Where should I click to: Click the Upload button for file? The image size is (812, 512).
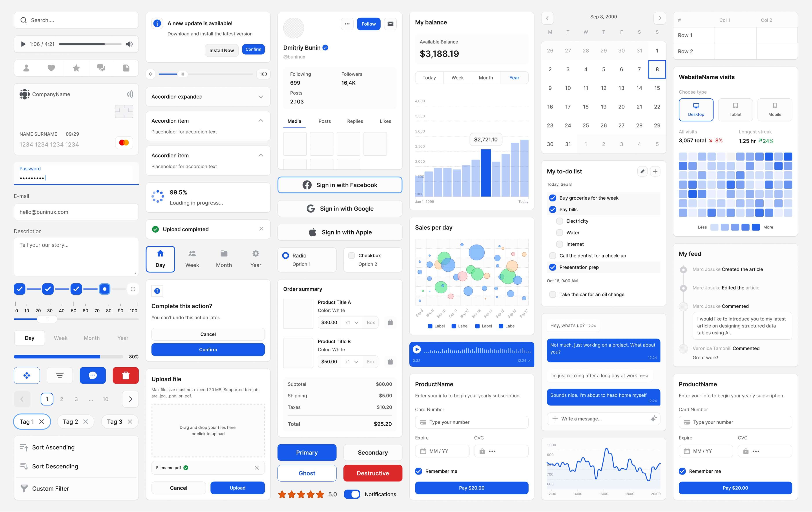pos(237,487)
